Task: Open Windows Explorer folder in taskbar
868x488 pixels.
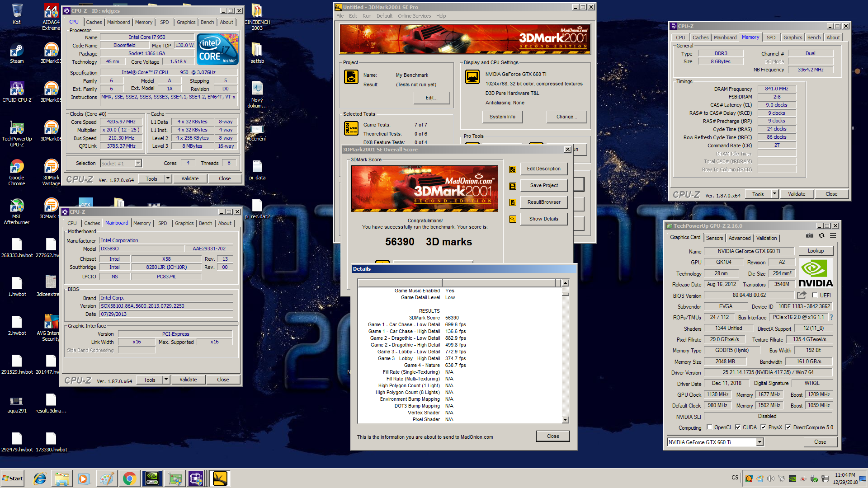Action: click(x=62, y=479)
